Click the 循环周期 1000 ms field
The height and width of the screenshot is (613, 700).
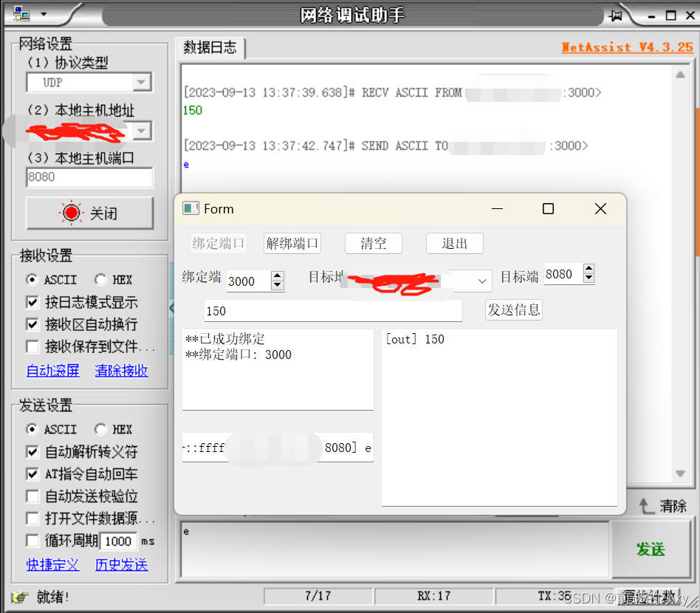[x=119, y=541]
